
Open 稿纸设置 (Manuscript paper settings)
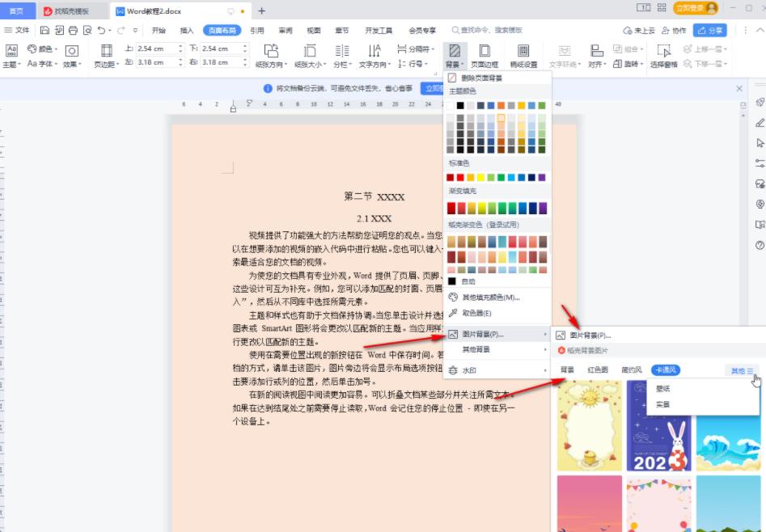click(x=523, y=53)
